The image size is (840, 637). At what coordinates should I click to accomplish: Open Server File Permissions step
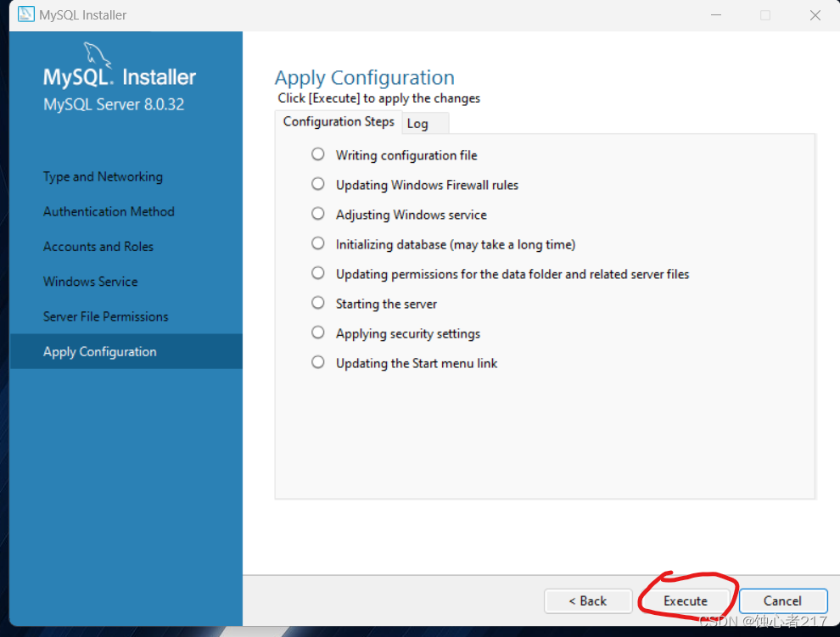coord(105,316)
